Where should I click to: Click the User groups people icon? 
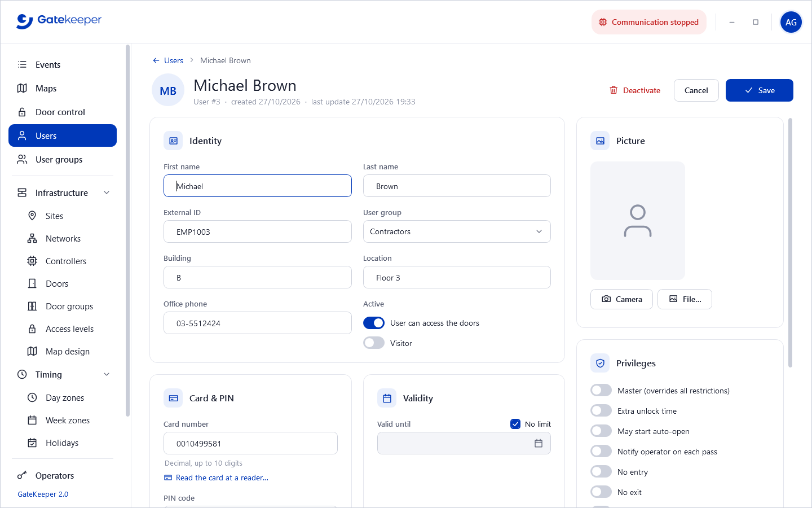[x=22, y=159]
